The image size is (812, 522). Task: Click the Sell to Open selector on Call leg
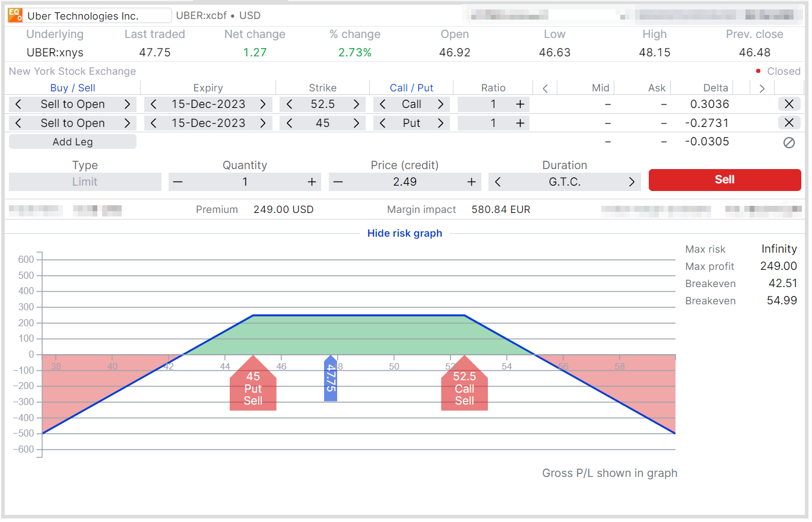pos(72,104)
